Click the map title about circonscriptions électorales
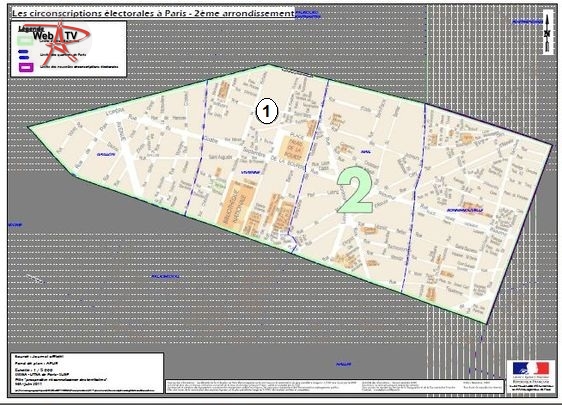Viewport: 562px width, 405px height. click(x=153, y=13)
